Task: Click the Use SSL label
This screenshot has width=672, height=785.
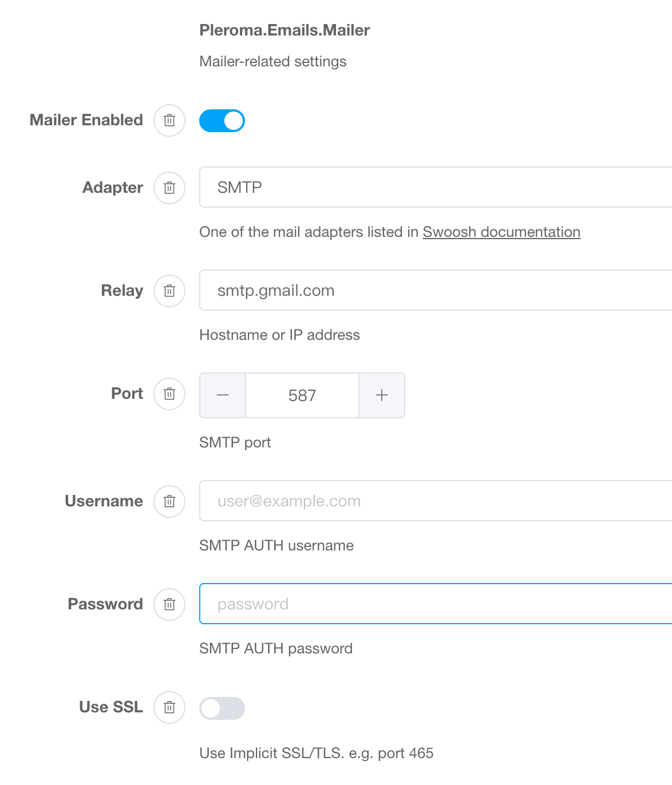Action: pos(111,707)
